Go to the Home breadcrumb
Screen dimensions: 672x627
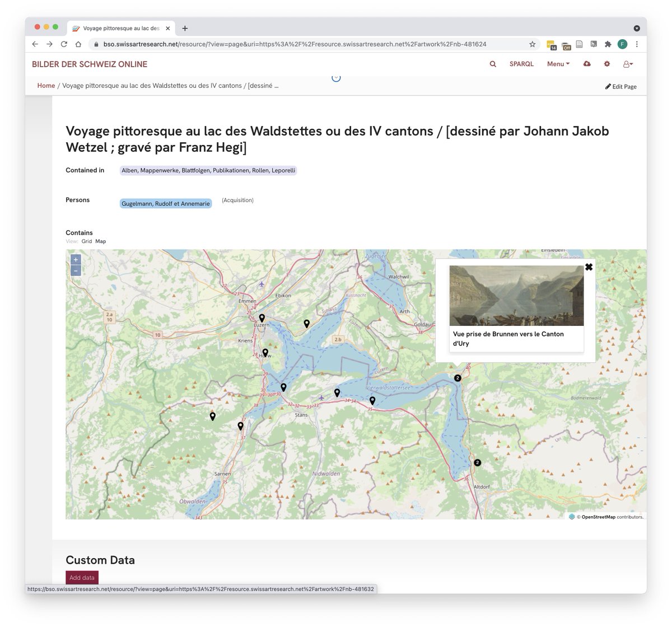click(46, 86)
